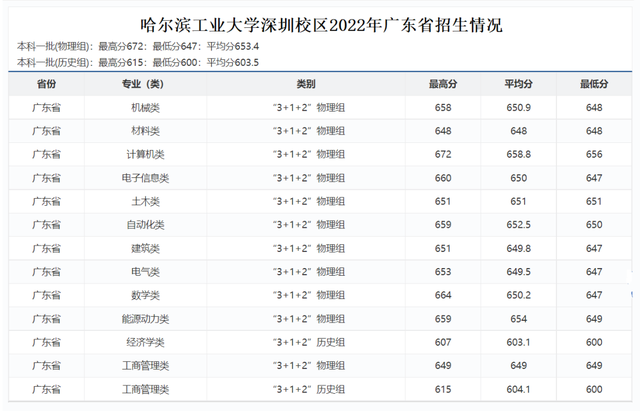Click average score 652.5 for 自动化类
The image size is (640, 411).
point(518,224)
